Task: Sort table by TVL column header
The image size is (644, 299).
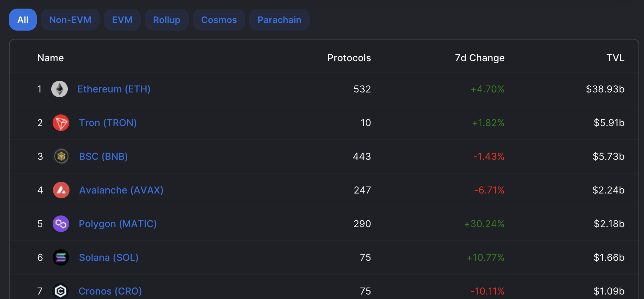Action: 615,58
